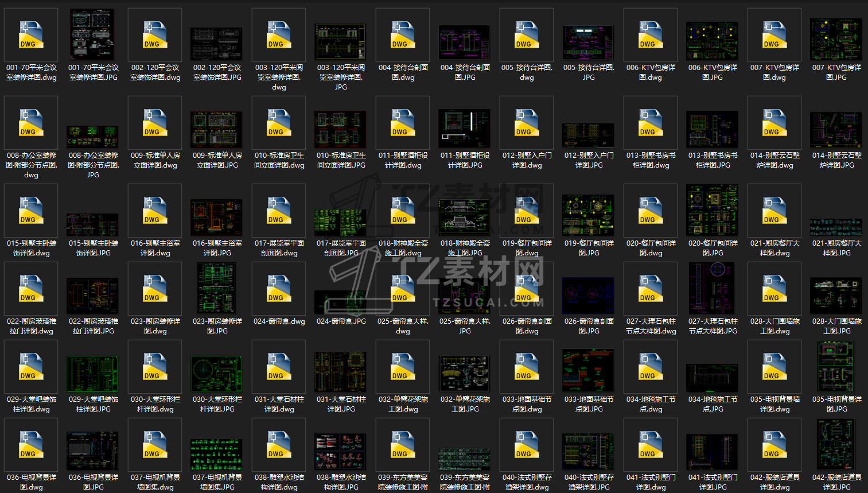868x493 pixels.
Task: Open the 022-厨房玻璃推拉门详图.JPG thumbnail
Action: (x=93, y=296)
